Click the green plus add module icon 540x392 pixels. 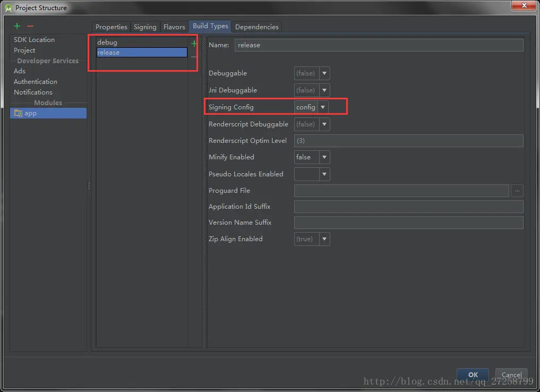click(17, 26)
